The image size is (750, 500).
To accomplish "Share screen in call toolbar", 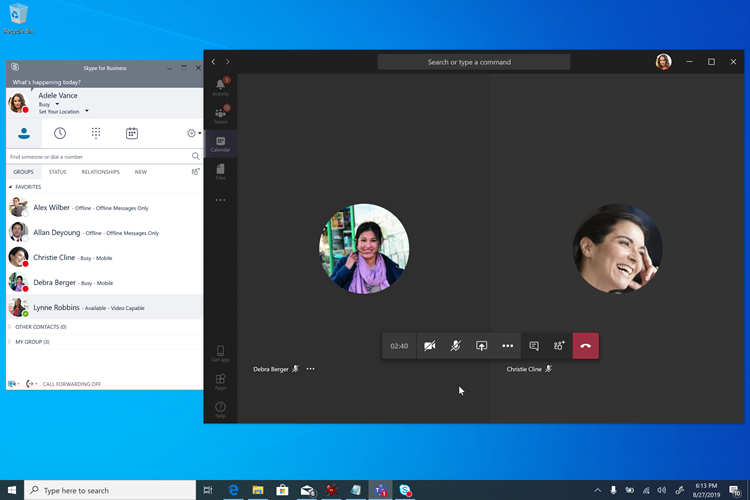I will click(481, 346).
